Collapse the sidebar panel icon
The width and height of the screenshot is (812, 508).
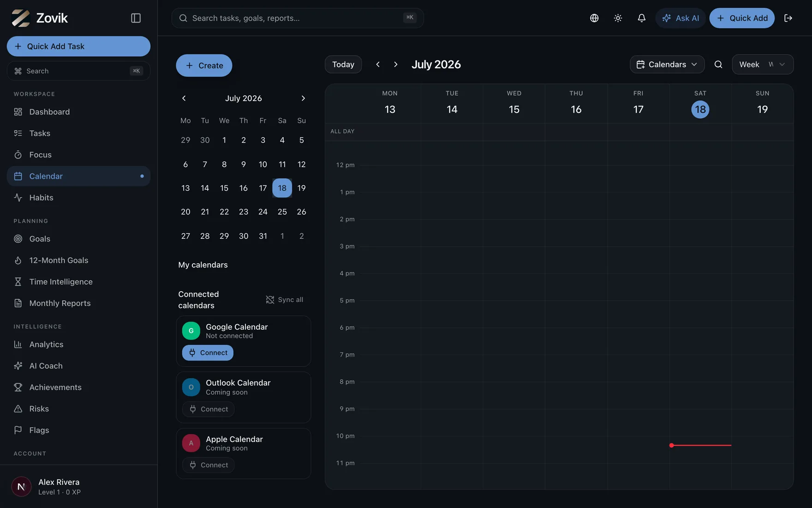136,18
